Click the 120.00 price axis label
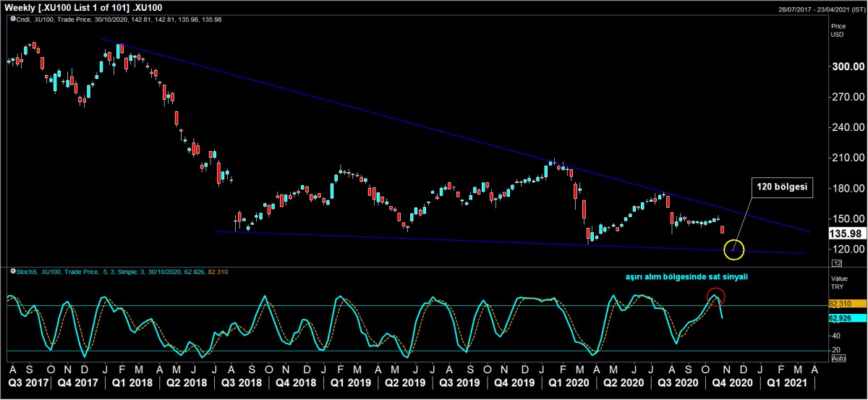Image resolution: width=868 pixels, height=400 pixels. click(848, 249)
